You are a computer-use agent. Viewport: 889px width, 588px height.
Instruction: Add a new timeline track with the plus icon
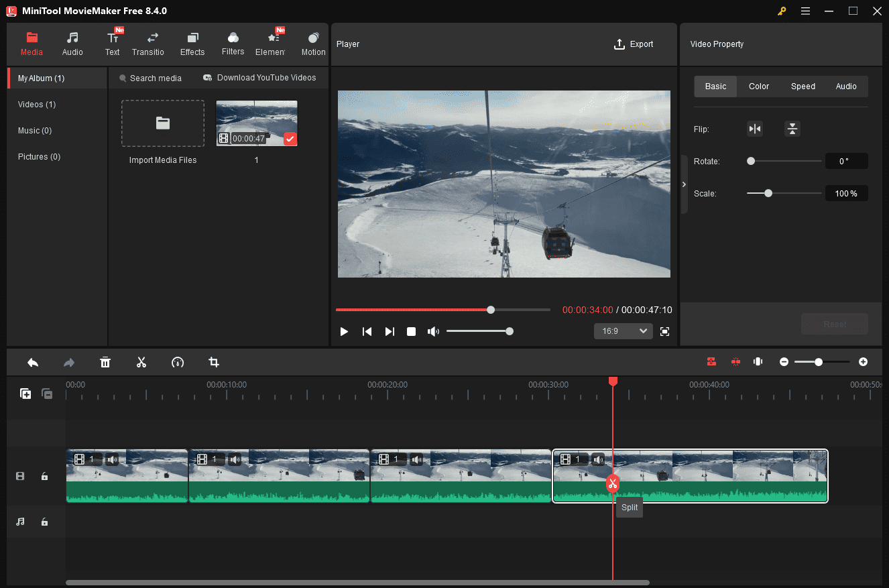pos(25,394)
